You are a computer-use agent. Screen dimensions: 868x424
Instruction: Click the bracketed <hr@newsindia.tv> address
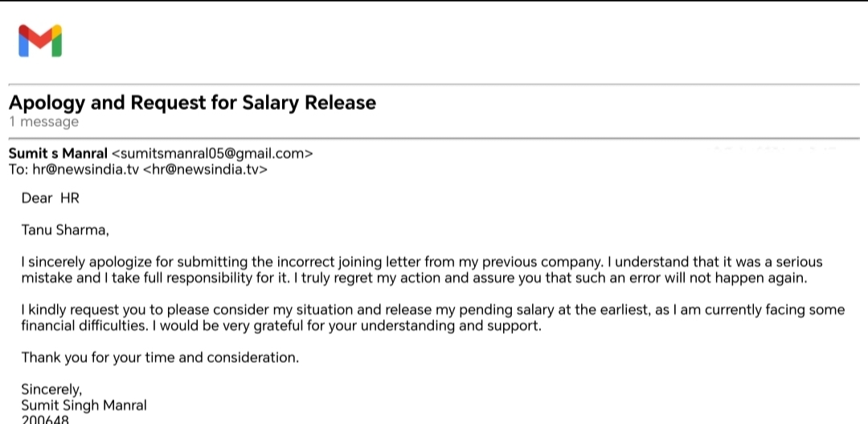pos(205,169)
